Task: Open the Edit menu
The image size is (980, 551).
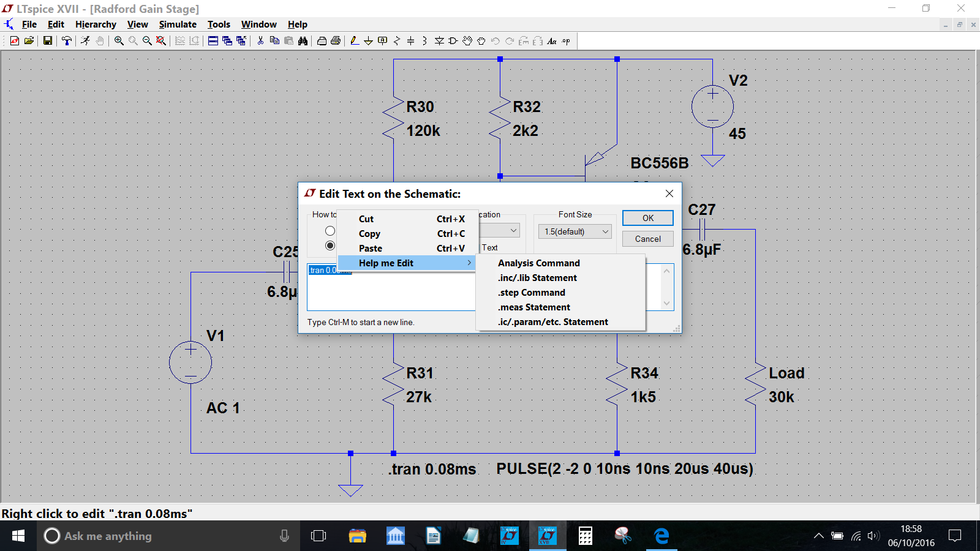Action: click(x=56, y=24)
